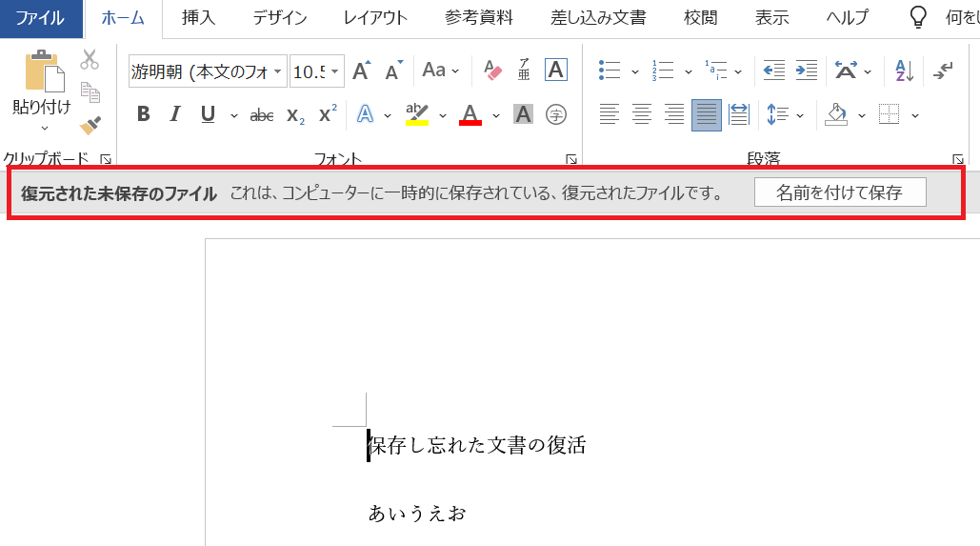This screenshot has width=980, height=546.
Task: Apply red font color
Action: (x=470, y=114)
